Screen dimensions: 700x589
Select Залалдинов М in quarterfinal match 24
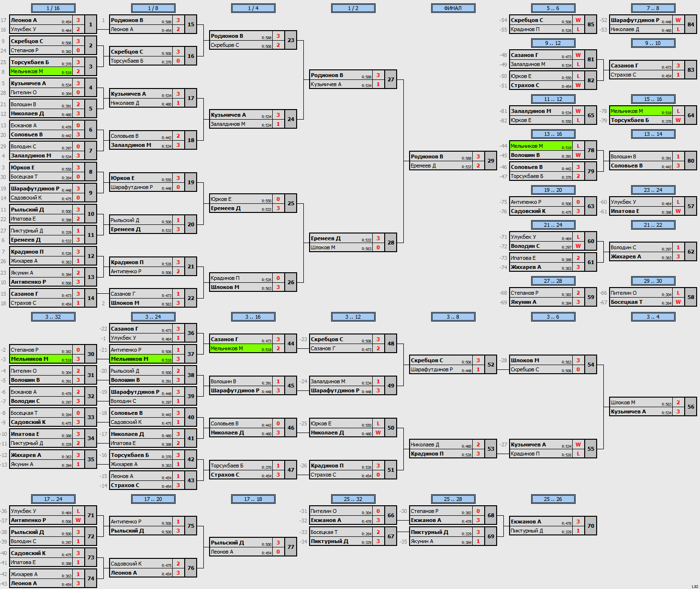click(x=241, y=124)
